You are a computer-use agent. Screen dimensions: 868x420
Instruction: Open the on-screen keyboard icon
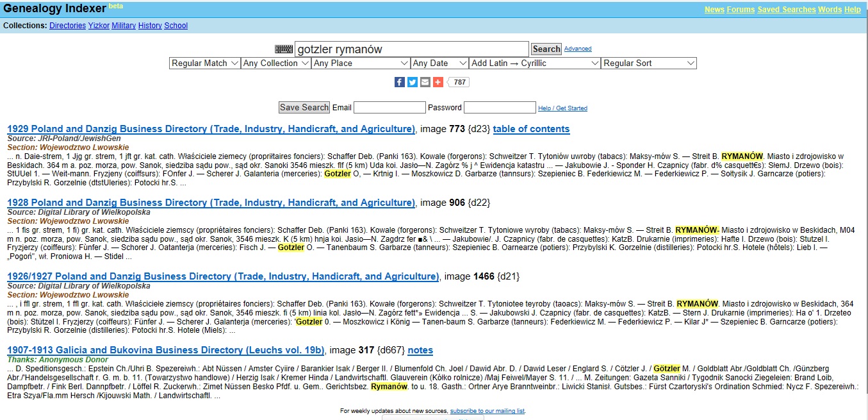pos(283,49)
